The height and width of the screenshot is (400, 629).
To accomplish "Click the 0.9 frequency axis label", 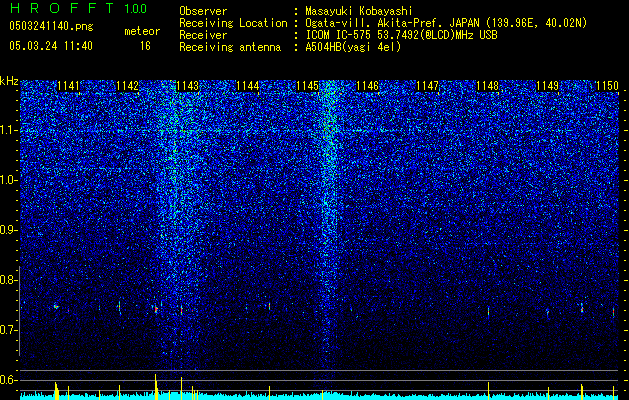I will coord(8,230).
